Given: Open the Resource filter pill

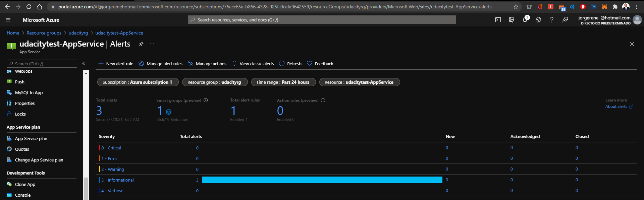Looking at the screenshot, I should click(x=360, y=82).
